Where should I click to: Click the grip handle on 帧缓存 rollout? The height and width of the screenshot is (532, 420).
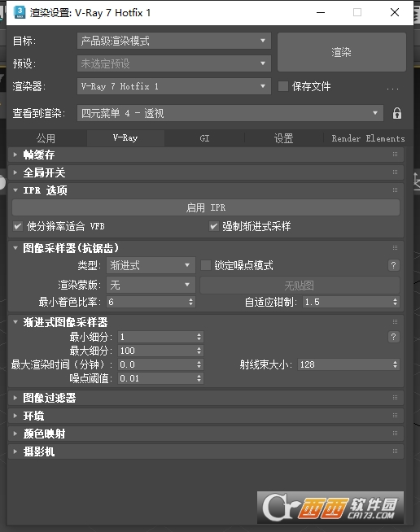coord(395,155)
